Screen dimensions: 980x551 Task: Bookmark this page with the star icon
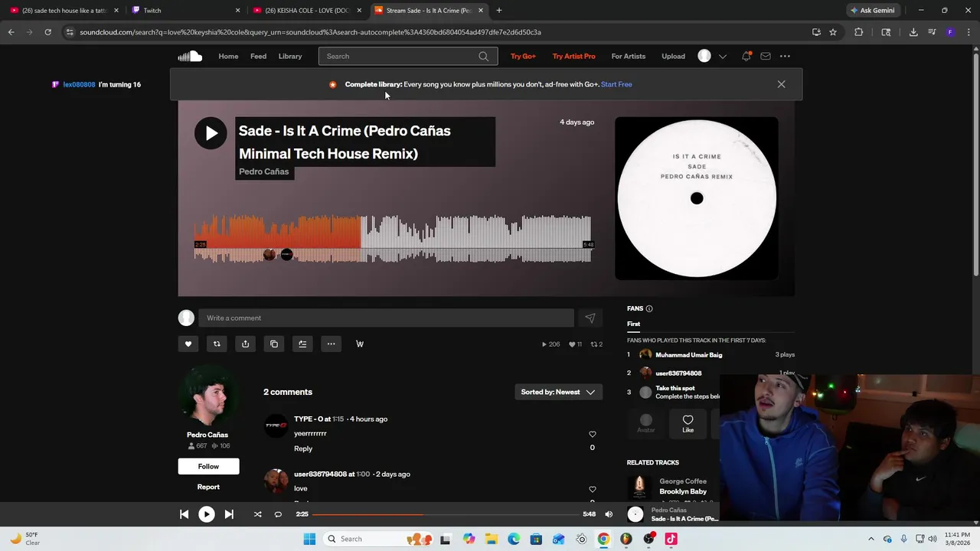click(x=833, y=32)
